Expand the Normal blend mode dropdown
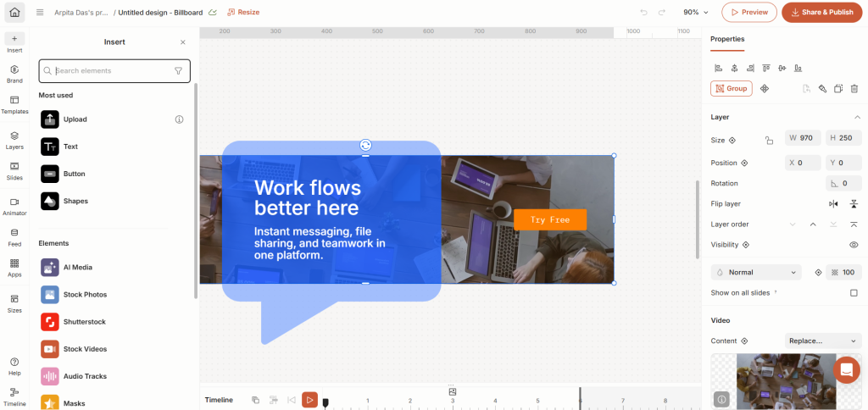The height and width of the screenshot is (410, 868). [x=756, y=273]
